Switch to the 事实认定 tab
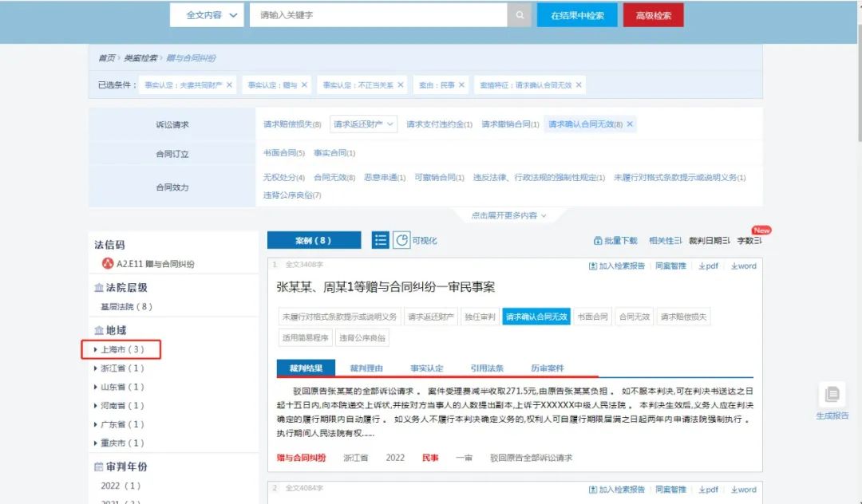Screen dimensions: 862x504 tap(426, 368)
